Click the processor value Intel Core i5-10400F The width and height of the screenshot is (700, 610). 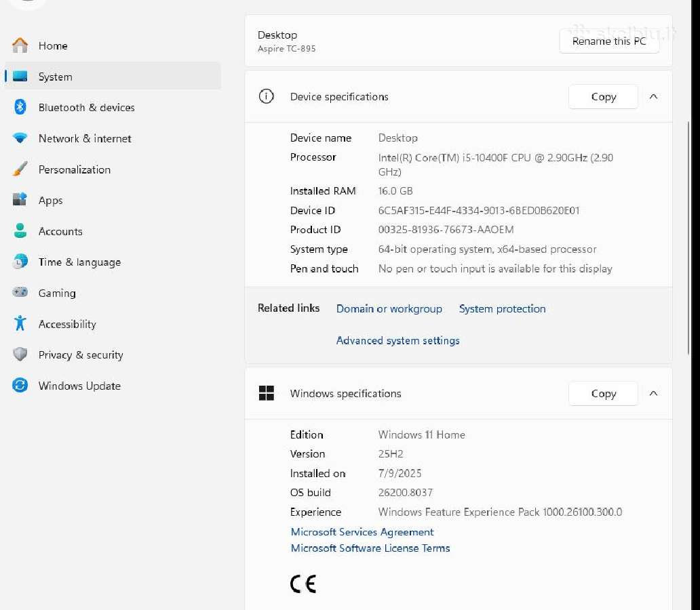pyautogui.click(x=496, y=165)
